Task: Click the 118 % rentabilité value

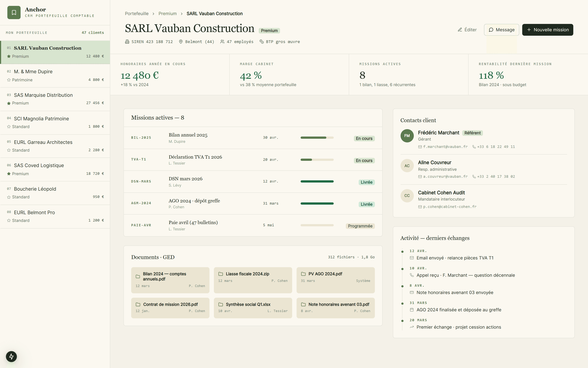Action: (491, 75)
